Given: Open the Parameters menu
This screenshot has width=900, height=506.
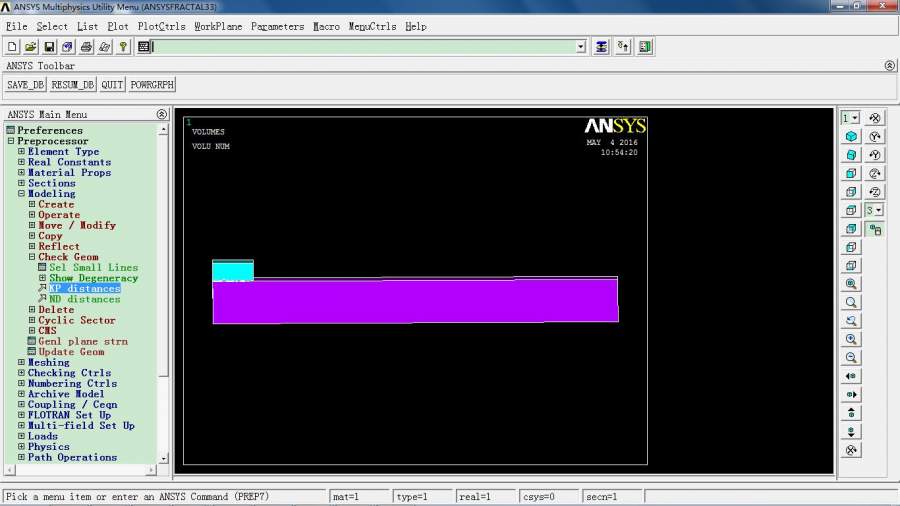Looking at the screenshot, I should (x=277, y=26).
